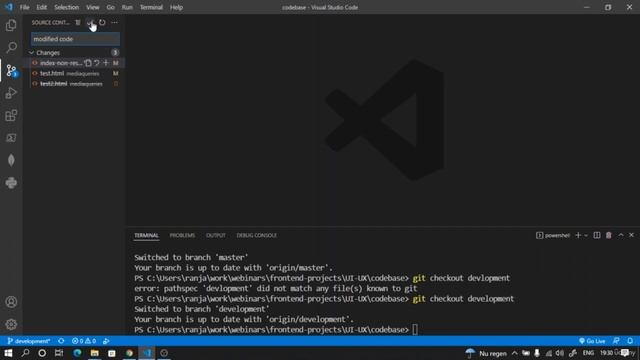The height and width of the screenshot is (360, 640).
Task: Create a new terminal with plus
Action: (578, 236)
